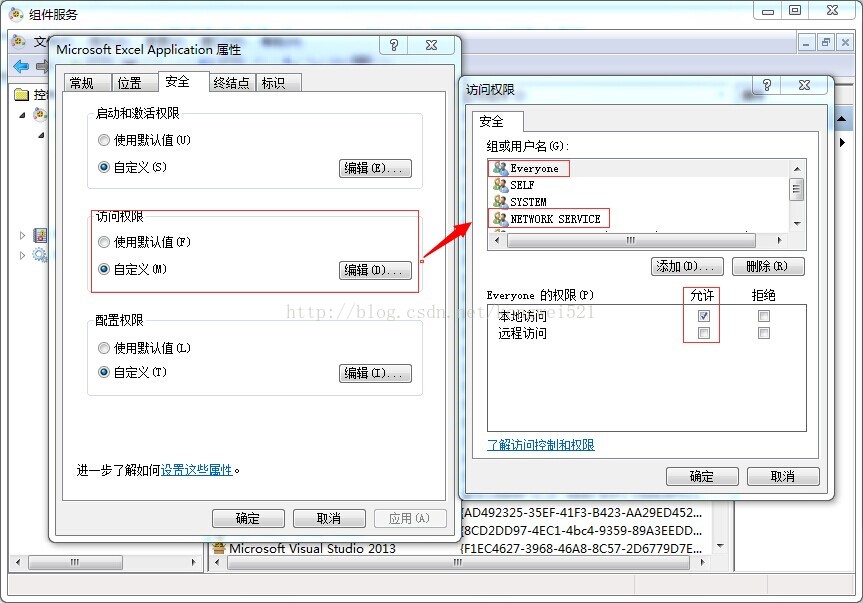Click 取消 in Excel Application properties dialog
Image resolution: width=863 pixels, height=603 pixels.
(x=329, y=518)
